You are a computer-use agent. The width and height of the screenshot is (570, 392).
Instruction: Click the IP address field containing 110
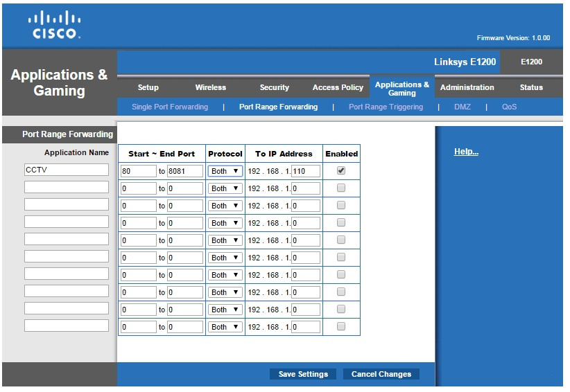click(306, 171)
